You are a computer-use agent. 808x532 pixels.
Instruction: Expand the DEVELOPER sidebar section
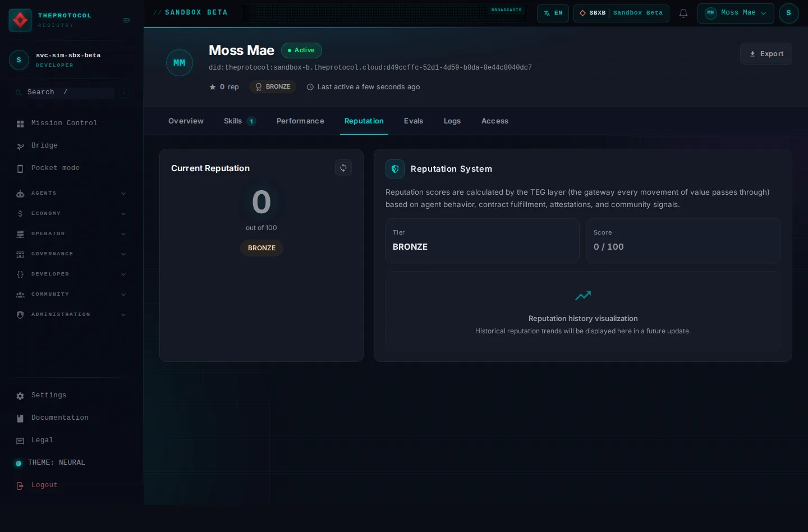pyautogui.click(x=72, y=274)
